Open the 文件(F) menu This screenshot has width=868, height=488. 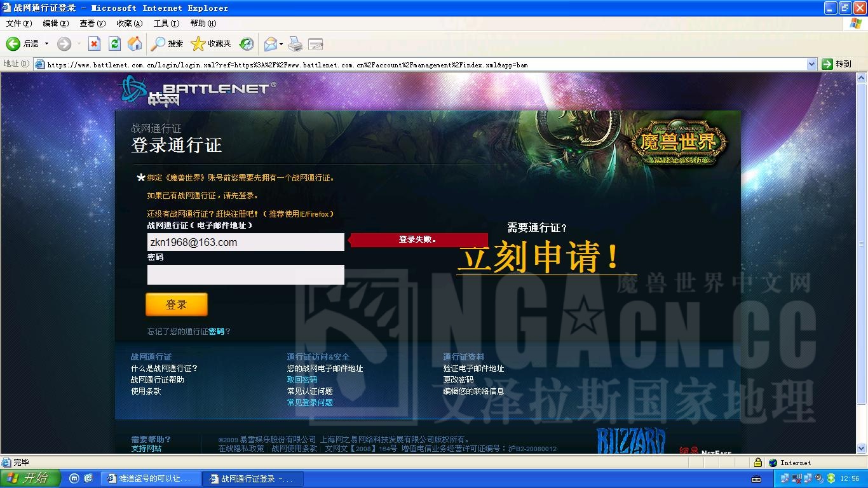point(19,24)
